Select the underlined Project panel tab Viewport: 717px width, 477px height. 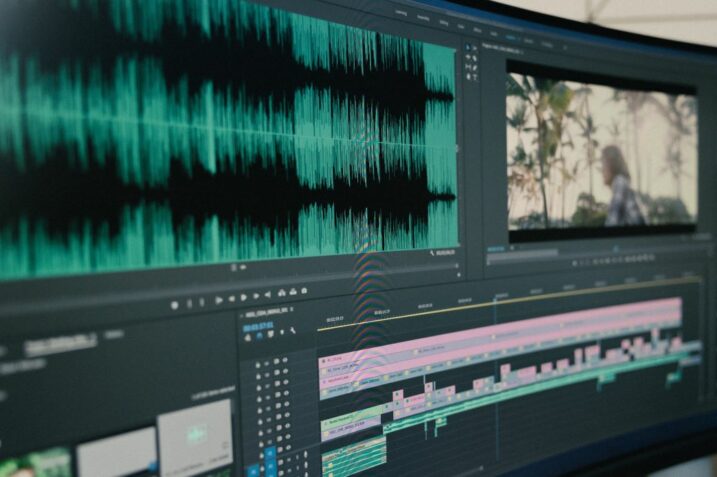click(60, 344)
